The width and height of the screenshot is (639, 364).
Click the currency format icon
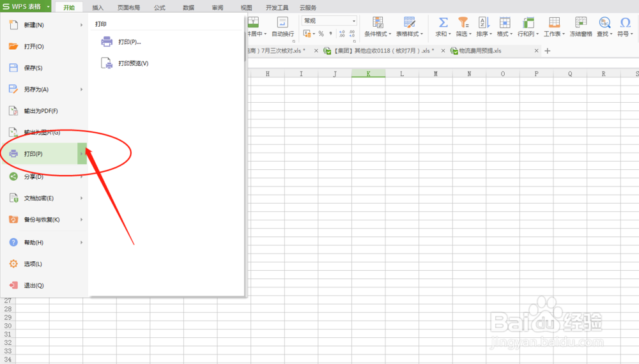[x=309, y=34]
